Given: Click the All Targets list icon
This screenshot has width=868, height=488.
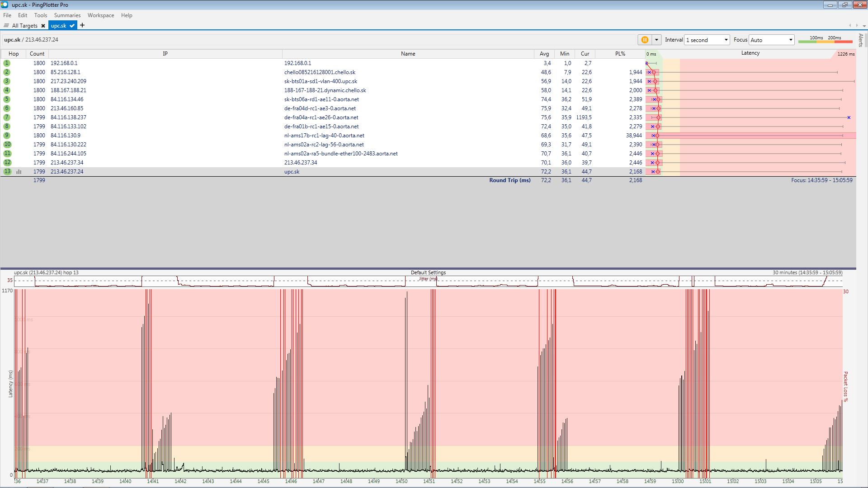Looking at the screenshot, I should (6, 26).
